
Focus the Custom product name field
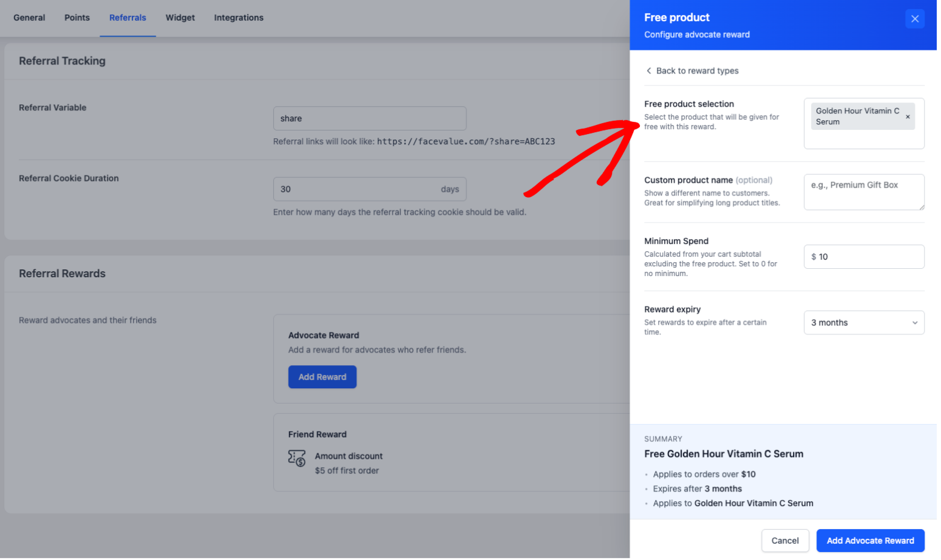[x=863, y=192]
